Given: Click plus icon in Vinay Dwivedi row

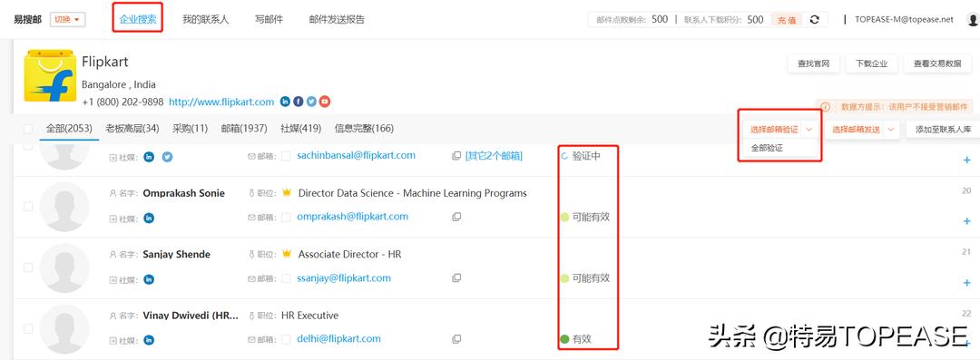Looking at the screenshot, I should point(967,343).
